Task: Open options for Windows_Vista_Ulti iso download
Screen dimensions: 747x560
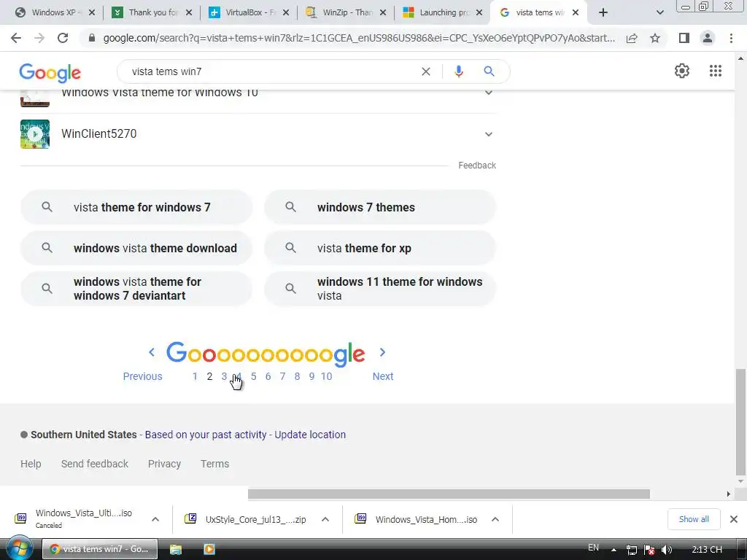Action: click(x=155, y=519)
